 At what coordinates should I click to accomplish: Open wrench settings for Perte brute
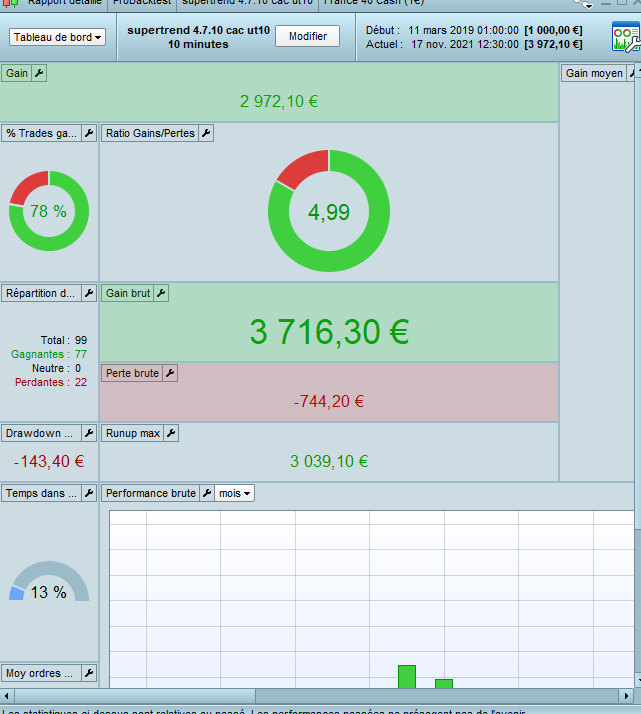pos(170,373)
